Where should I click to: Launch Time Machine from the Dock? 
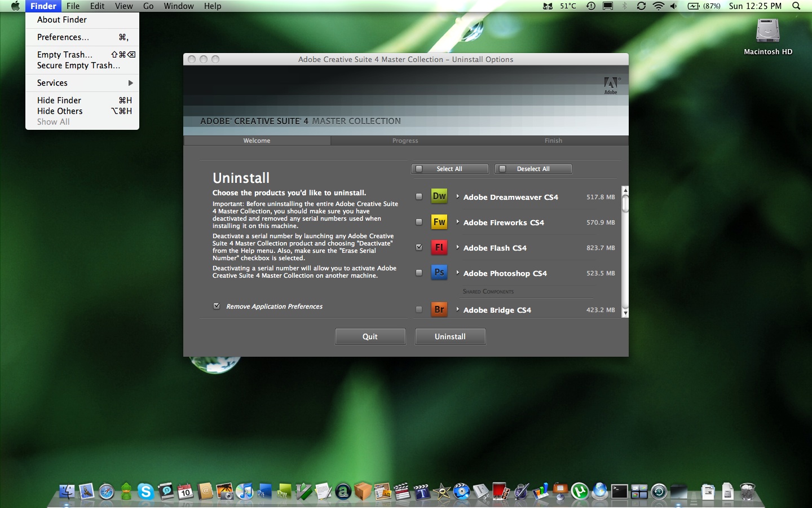click(659, 492)
